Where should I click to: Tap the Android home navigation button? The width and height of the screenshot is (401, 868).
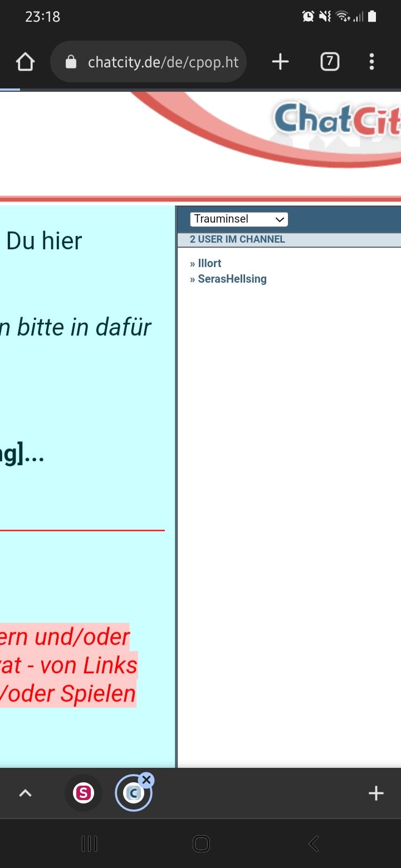tap(201, 844)
